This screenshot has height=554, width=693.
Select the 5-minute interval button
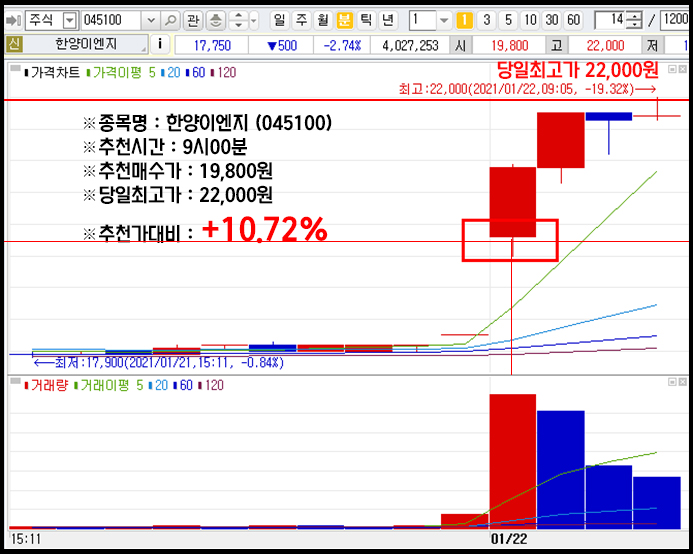click(508, 20)
